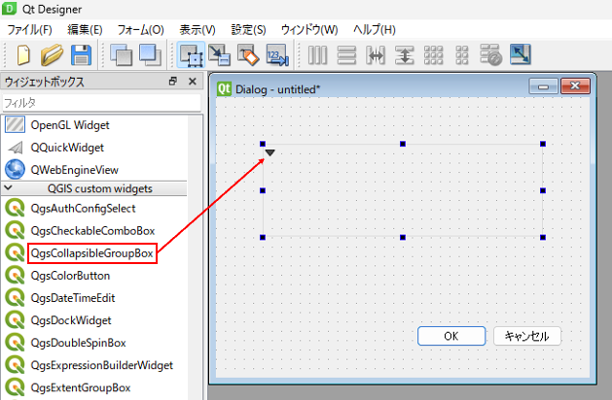Close the Dialog untitled form window
612x400 pixels.
(x=575, y=86)
